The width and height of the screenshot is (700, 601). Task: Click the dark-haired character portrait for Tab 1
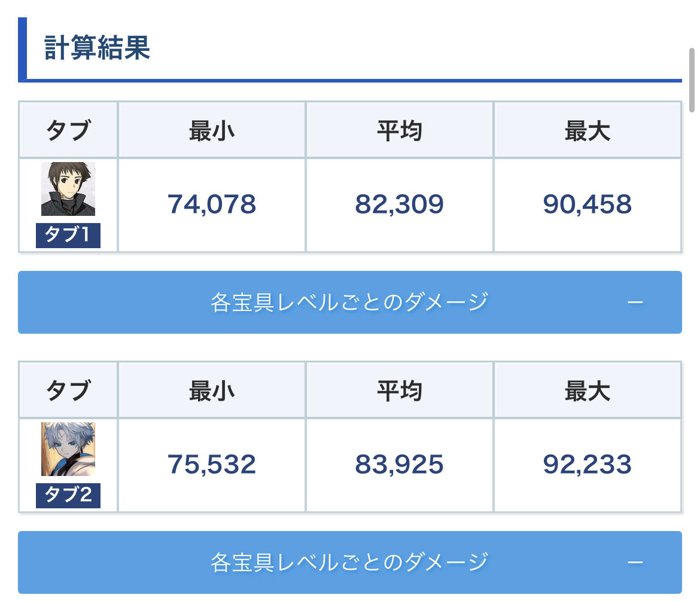(x=68, y=189)
